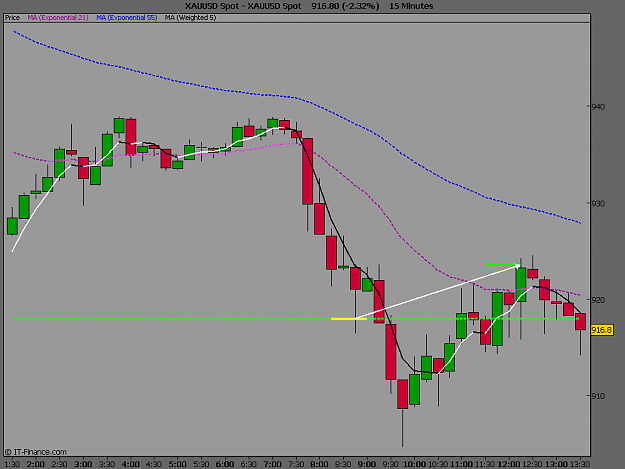This screenshot has width=625, height=469.
Task: Click the 'Price' legend label
Action: coord(12,18)
